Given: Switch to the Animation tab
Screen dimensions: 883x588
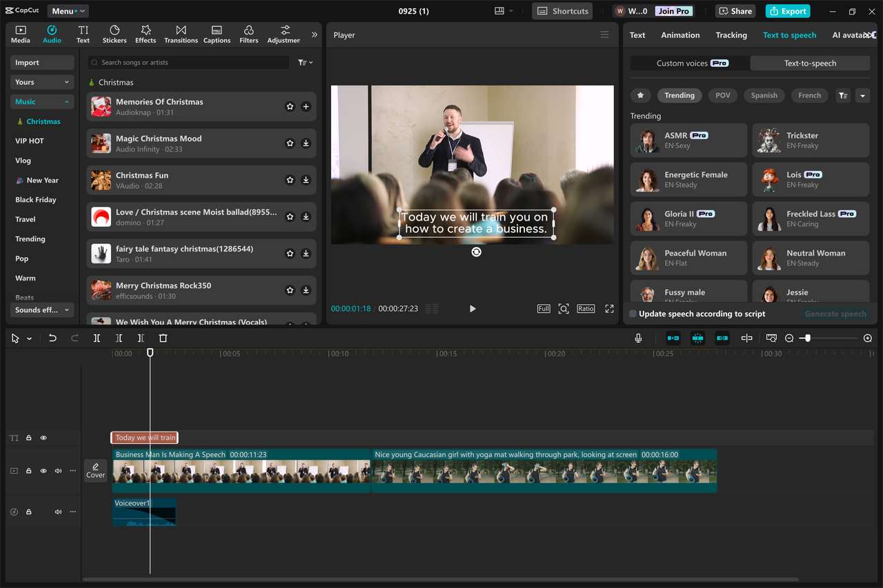Looking at the screenshot, I should click(680, 34).
